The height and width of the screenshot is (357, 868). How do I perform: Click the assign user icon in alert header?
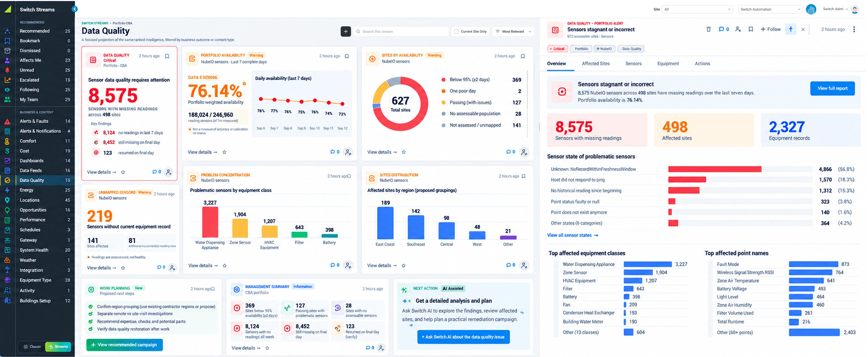[738, 29]
